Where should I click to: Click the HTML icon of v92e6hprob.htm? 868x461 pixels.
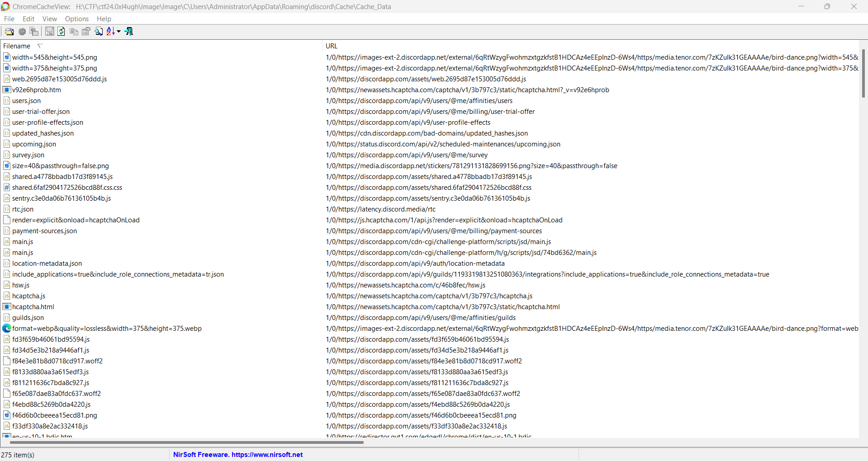click(x=7, y=89)
